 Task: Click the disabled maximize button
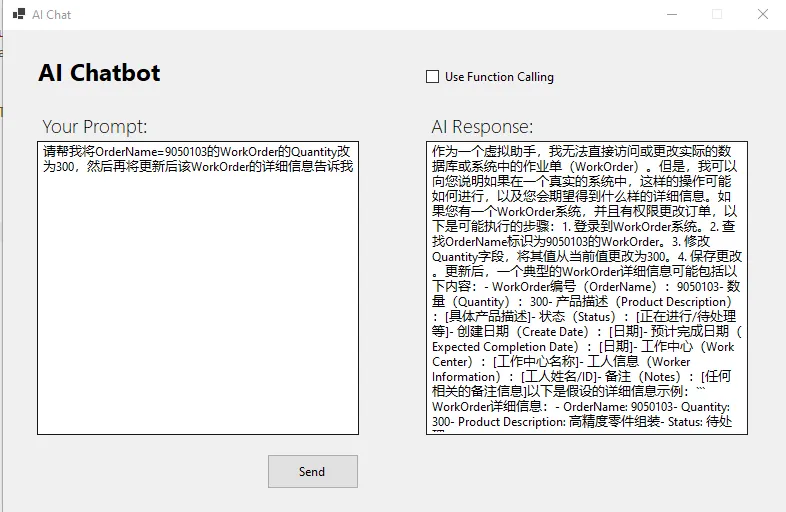(716, 15)
